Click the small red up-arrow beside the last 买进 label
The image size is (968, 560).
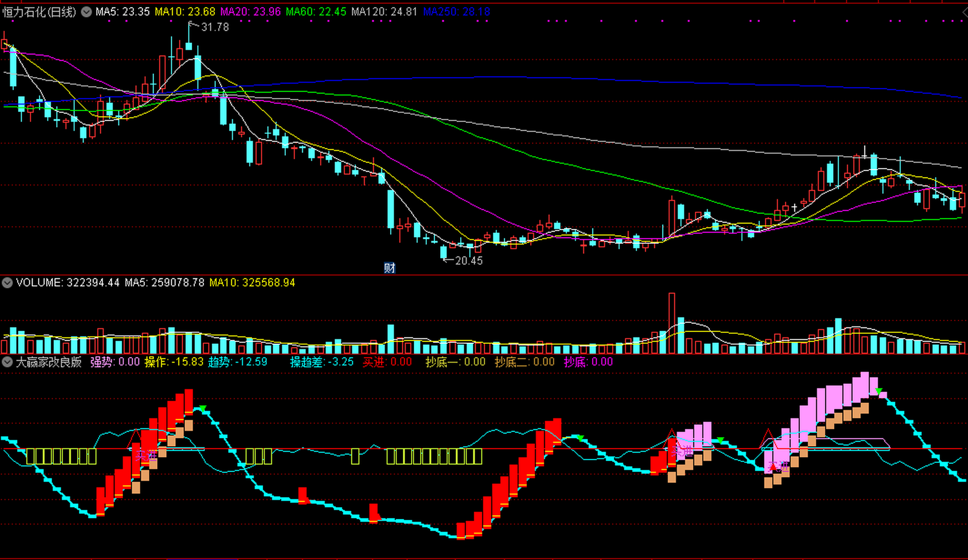pyautogui.click(x=773, y=467)
